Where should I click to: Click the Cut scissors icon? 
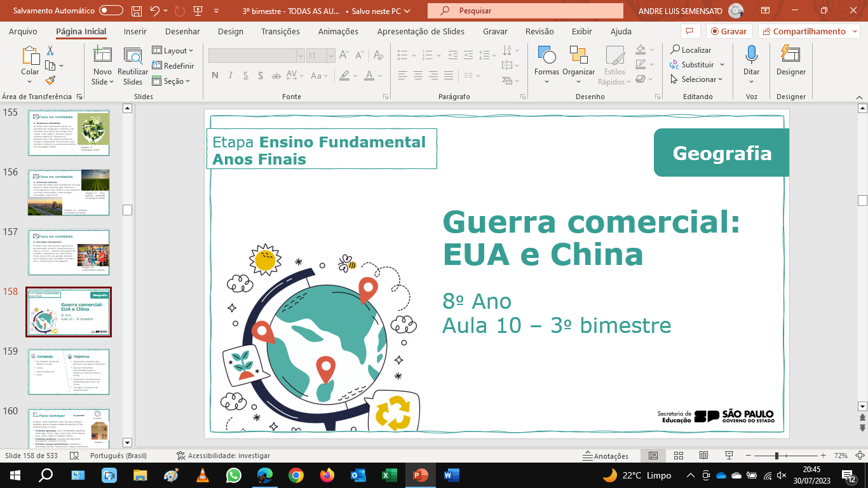pos(50,51)
